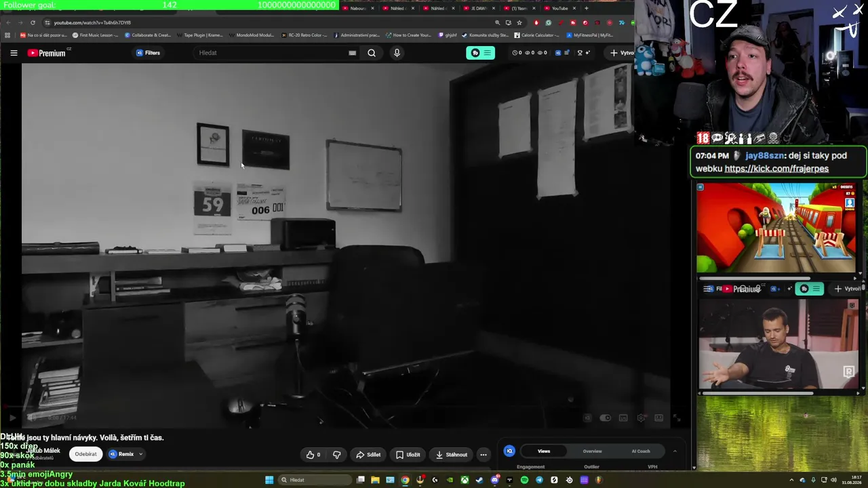Switch to the JE DAW browser tab
The height and width of the screenshot is (488, 868).
(478, 8)
